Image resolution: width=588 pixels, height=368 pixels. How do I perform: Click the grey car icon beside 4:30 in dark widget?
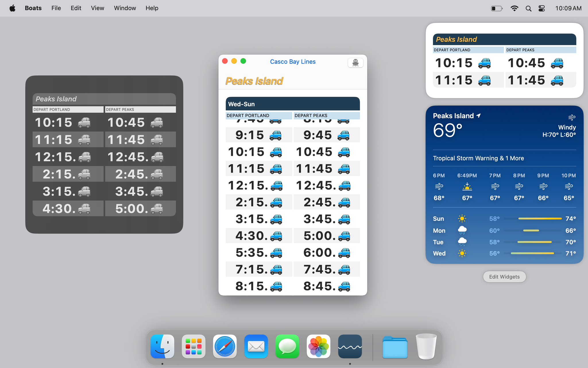[x=84, y=209]
